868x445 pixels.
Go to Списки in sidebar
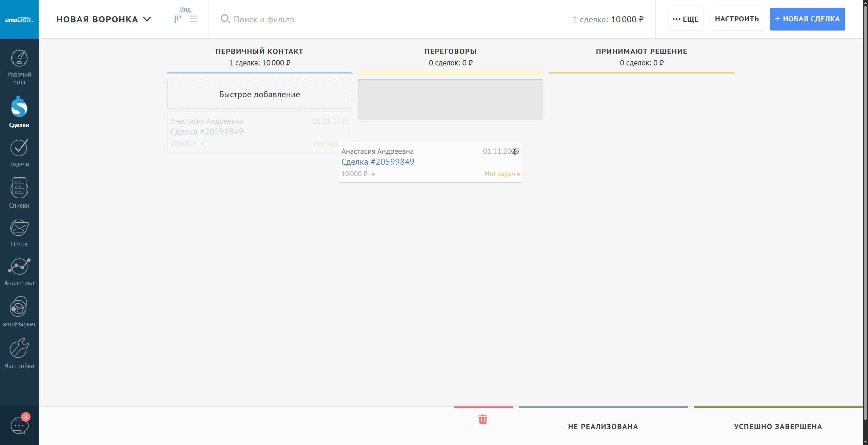[19, 193]
